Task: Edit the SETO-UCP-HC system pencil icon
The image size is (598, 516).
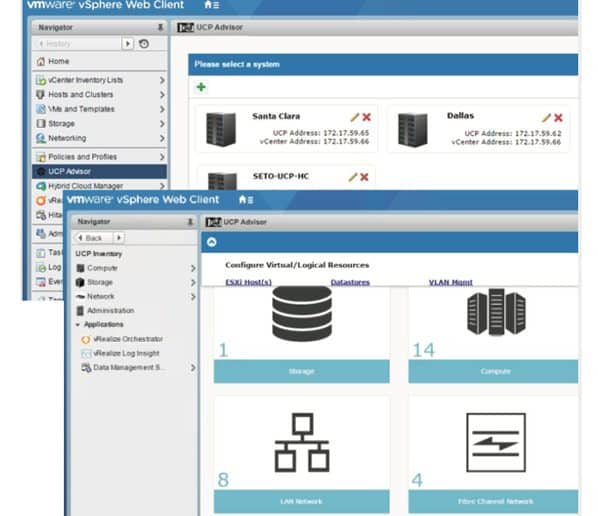Action: click(353, 177)
